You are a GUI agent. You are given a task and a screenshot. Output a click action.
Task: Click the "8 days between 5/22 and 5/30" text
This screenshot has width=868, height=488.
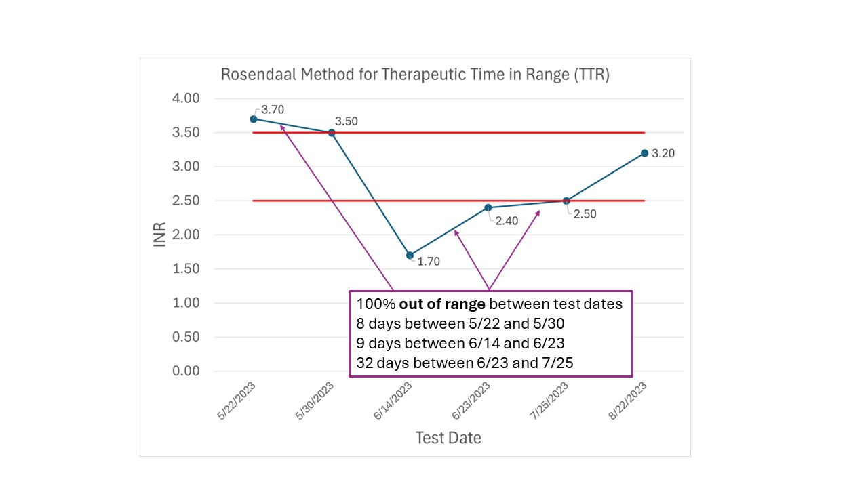tap(460, 324)
